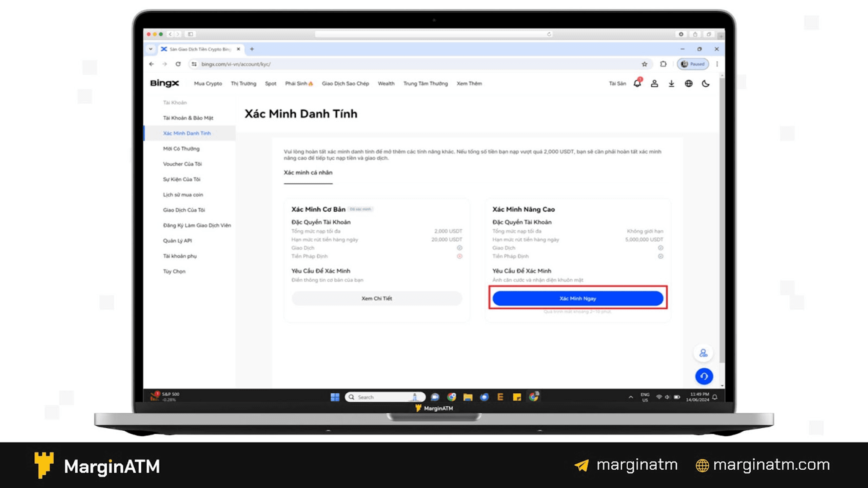Open Mua Crypto menu
The height and width of the screenshot is (488, 868).
point(208,83)
